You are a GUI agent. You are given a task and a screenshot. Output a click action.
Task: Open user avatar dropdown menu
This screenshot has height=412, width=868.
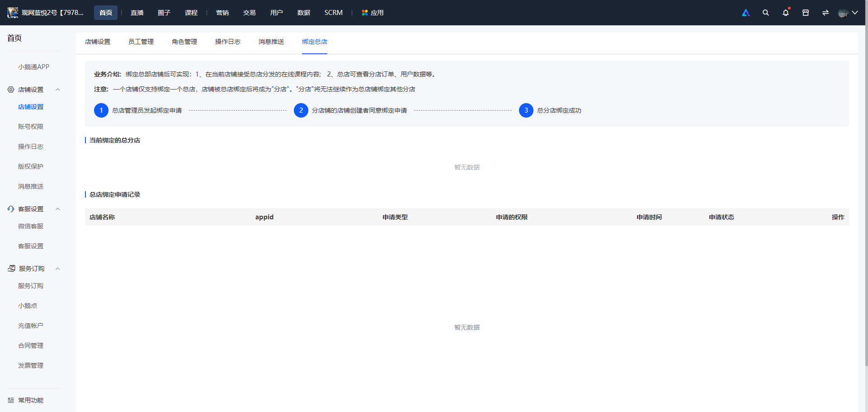[848, 13]
